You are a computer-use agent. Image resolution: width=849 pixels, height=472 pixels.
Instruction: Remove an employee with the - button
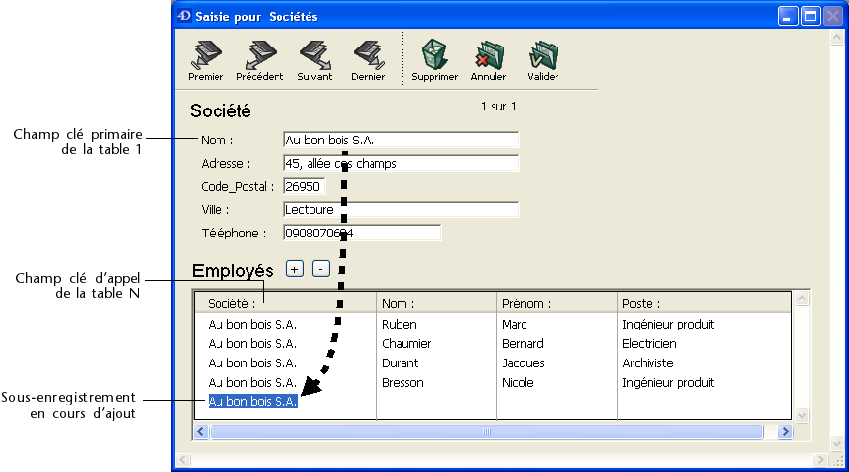click(x=321, y=269)
